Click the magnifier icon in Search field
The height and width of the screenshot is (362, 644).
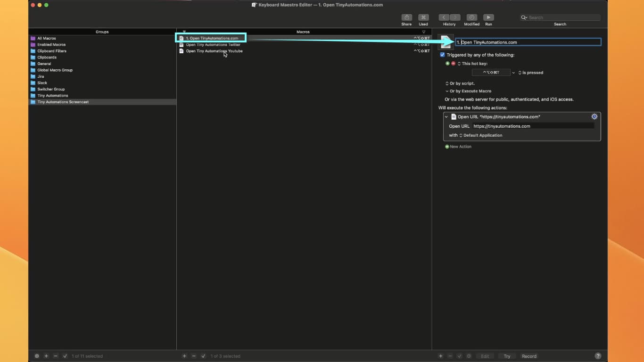pyautogui.click(x=524, y=17)
